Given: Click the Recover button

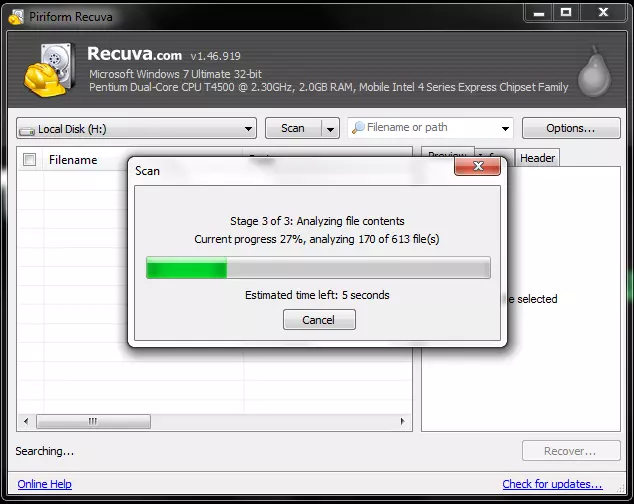Looking at the screenshot, I should pyautogui.click(x=571, y=451).
